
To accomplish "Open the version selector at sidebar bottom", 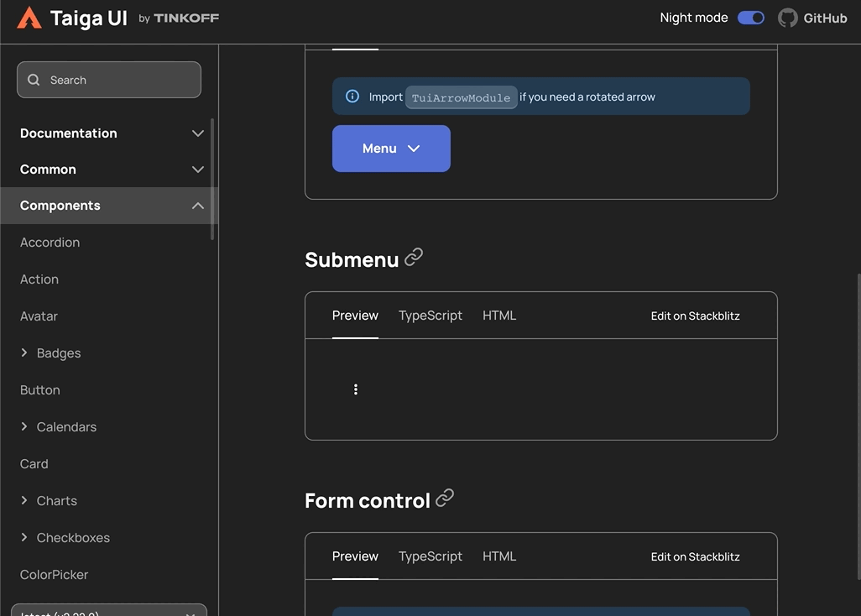I will coord(108,610).
